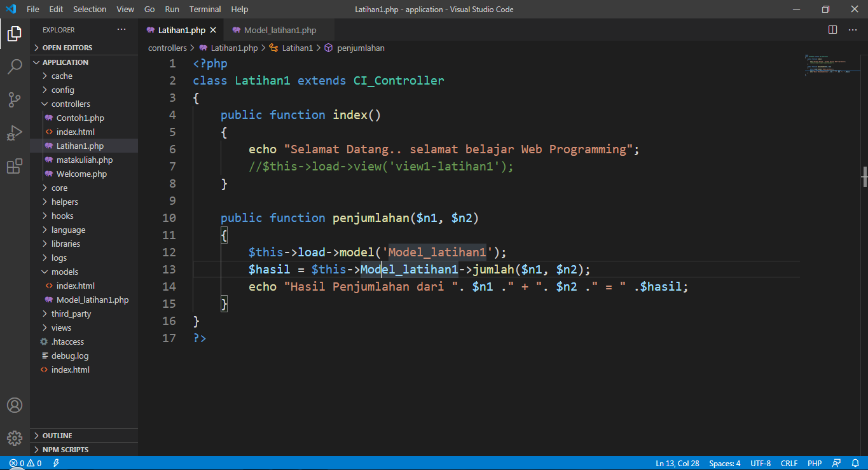
Task: Collapse the controllers folder
Action: pyautogui.click(x=69, y=103)
